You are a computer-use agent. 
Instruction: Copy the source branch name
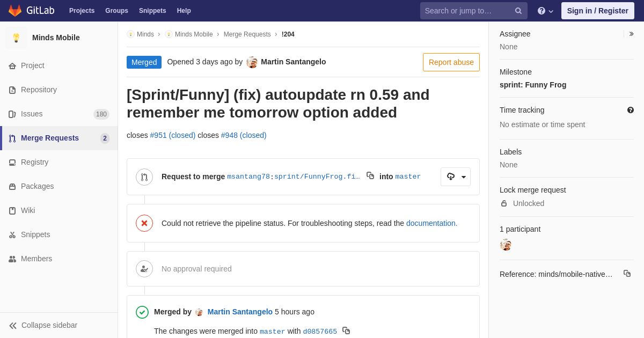(x=370, y=175)
